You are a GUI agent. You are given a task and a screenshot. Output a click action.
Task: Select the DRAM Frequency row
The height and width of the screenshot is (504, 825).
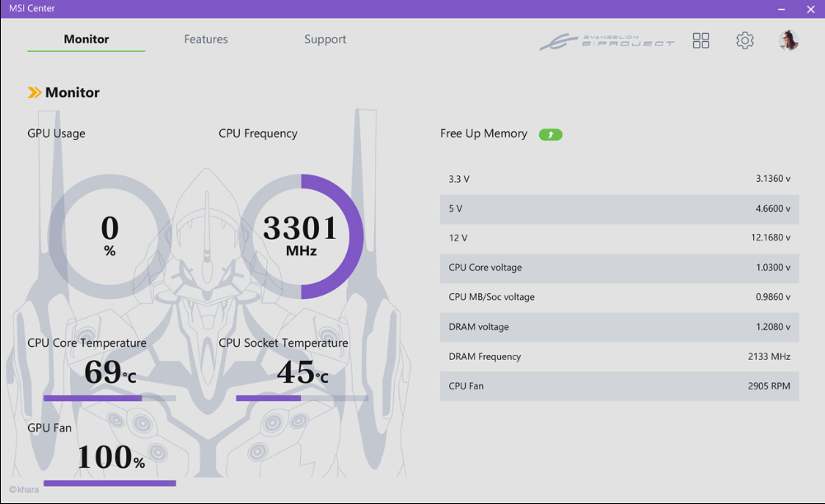tap(619, 357)
